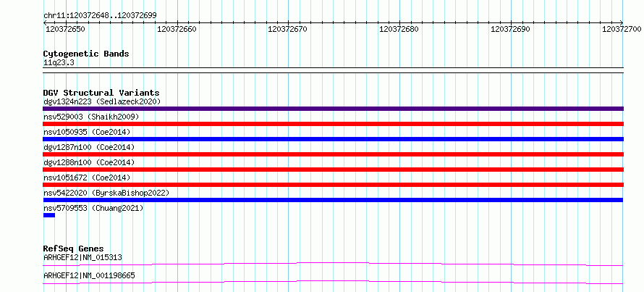644x292 pixels.
Task: Click the black 11q23.3 cytogenetic band bar
Action: (x=333, y=70)
